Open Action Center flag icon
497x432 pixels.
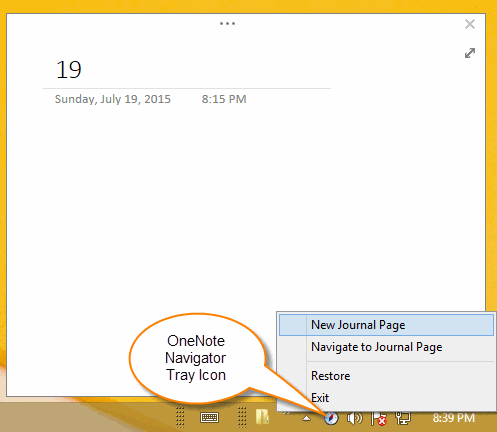pyautogui.click(x=379, y=418)
